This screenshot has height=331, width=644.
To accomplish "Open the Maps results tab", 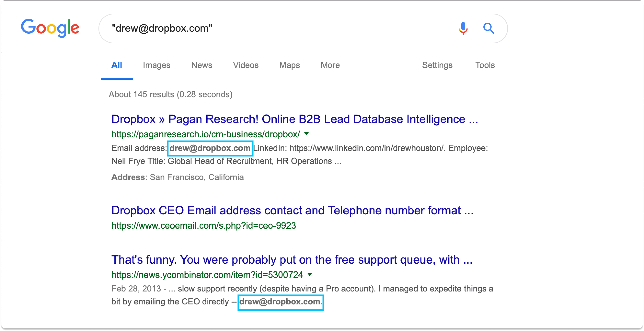I will click(x=289, y=65).
